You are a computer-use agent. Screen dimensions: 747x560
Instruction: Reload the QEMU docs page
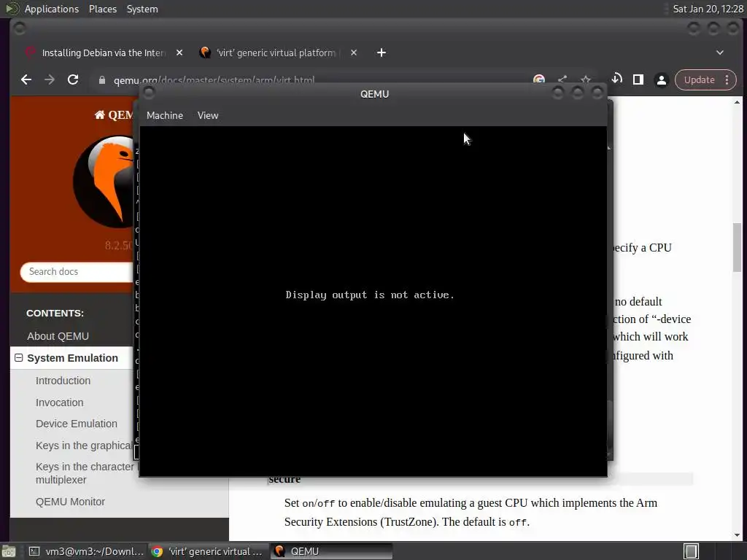(x=73, y=79)
